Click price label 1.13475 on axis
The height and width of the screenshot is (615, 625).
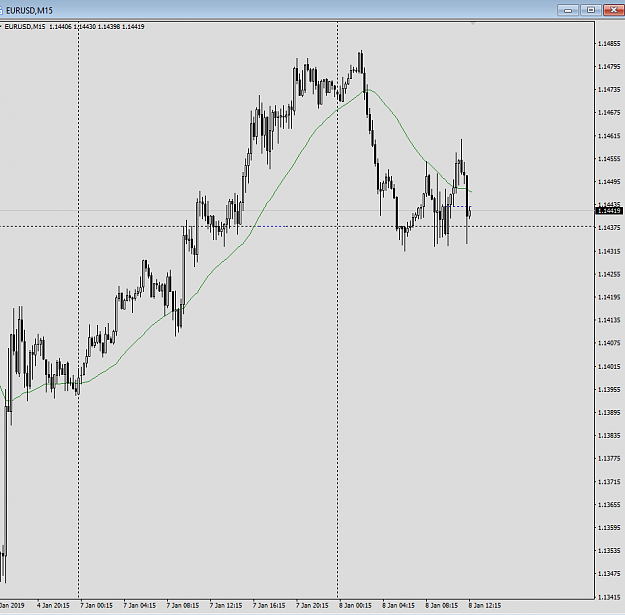[609, 574]
